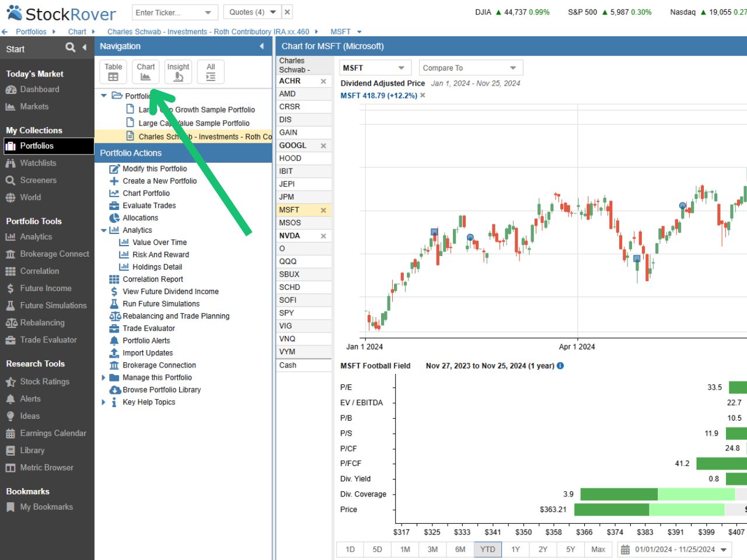Select the All view icon
This screenshot has width=747, height=560.
tap(211, 72)
